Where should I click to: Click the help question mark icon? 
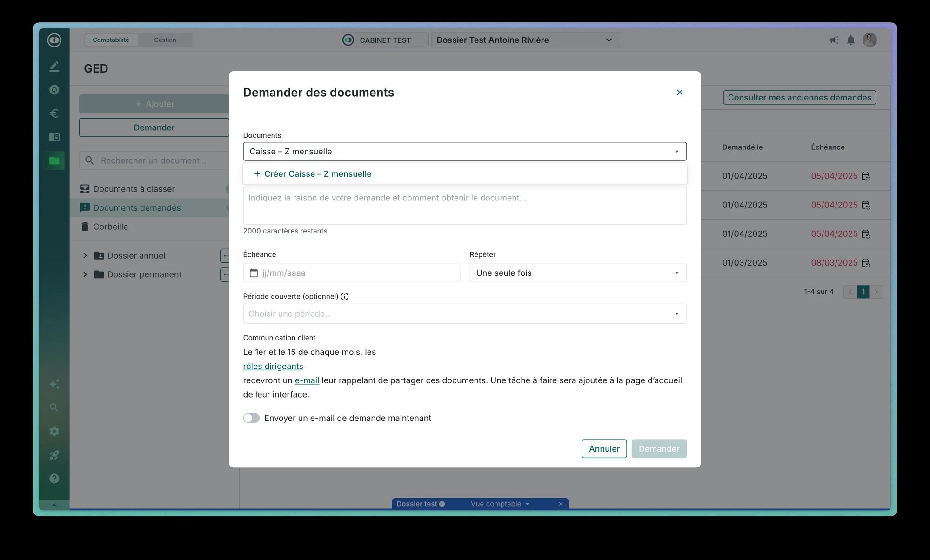click(54, 479)
